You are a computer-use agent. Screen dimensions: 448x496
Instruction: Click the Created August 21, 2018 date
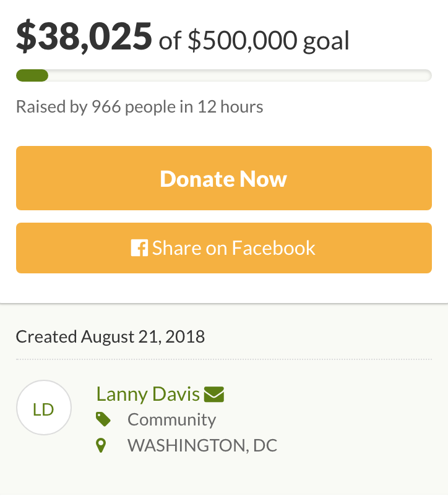(x=110, y=336)
